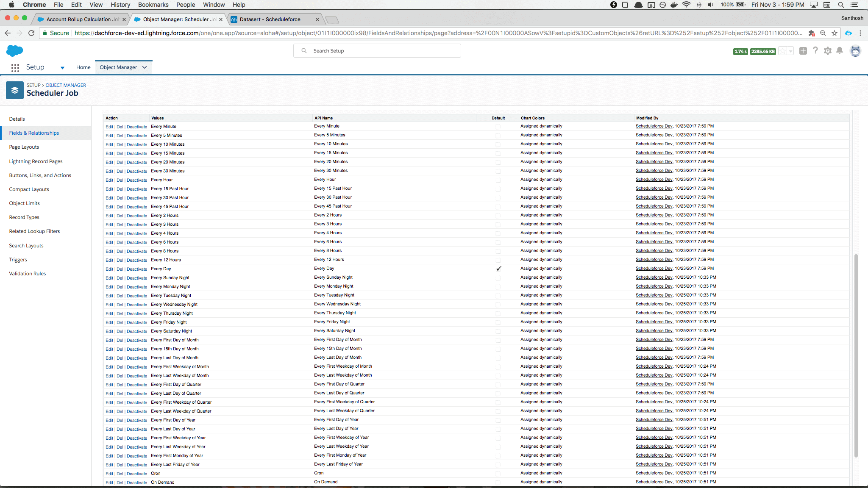Open the setup gear menu

click(827, 51)
